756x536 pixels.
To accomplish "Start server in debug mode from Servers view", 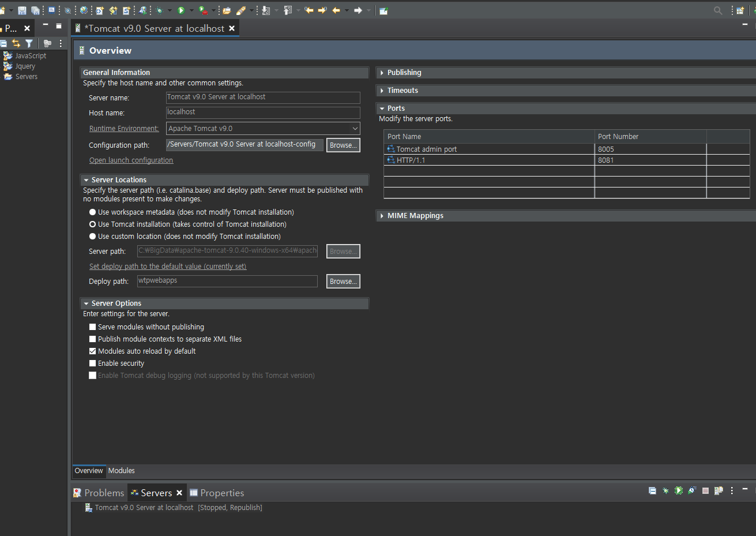I will pos(665,490).
